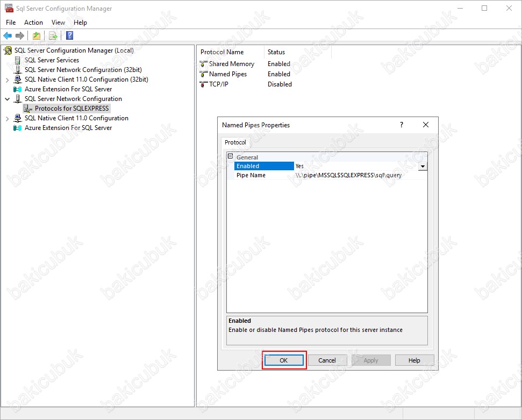Viewport: 522px width, 420px height.
Task: Click OK in Named Pipes Properties
Action: tap(284, 360)
